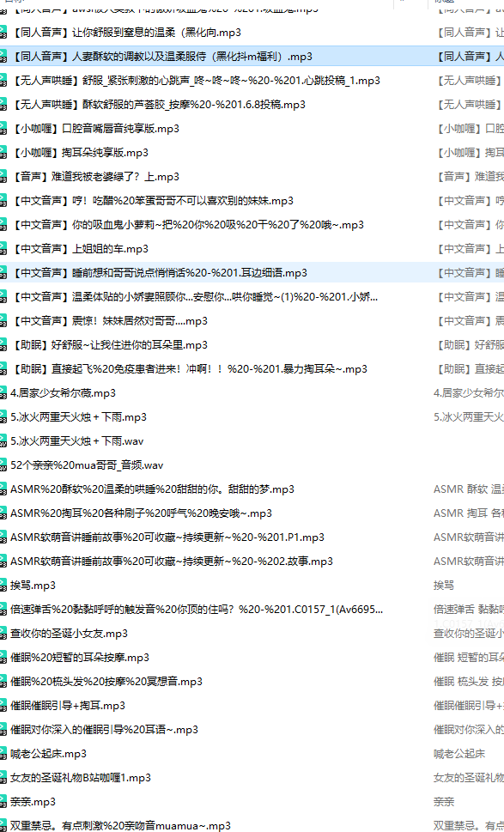Screen dimensions: 504x832
Task: Click title cell 喊老公起床 in right column
Action: 458,754
